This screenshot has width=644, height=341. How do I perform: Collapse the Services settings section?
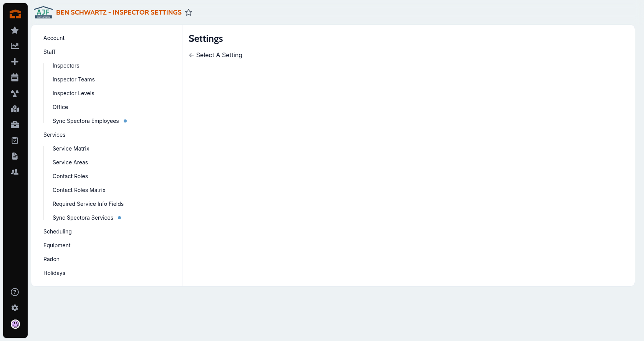tap(54, 135)
